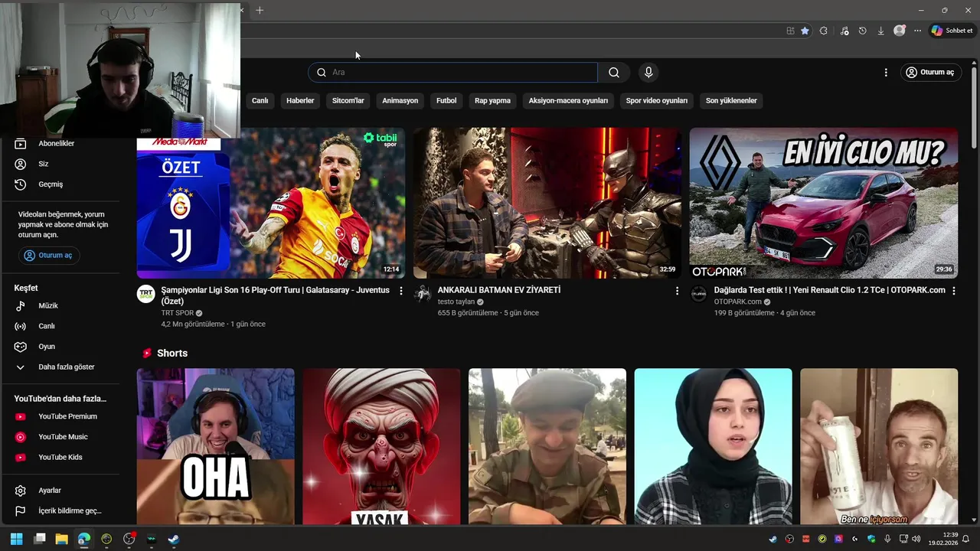Open Ben ne içiyorsam Shorts video

coord(879,447)
